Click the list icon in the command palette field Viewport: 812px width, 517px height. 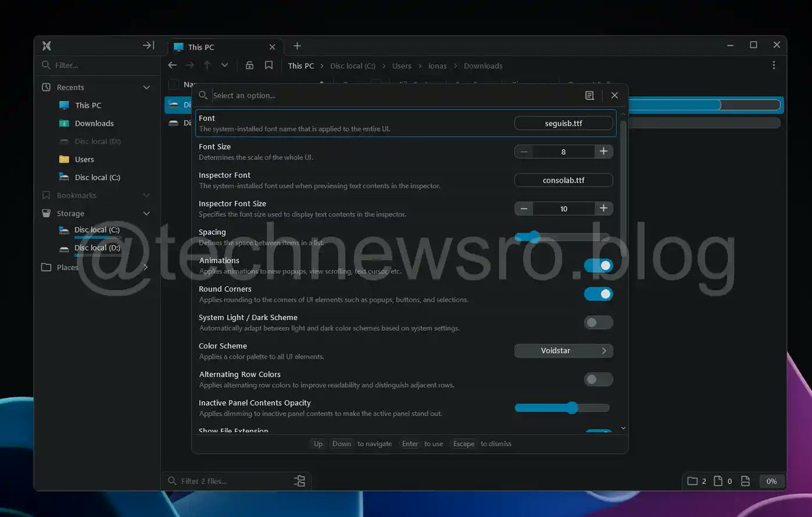point(589,95)
